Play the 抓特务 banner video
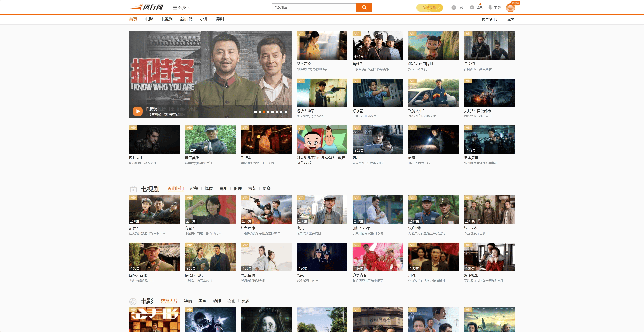 point(137,111)
